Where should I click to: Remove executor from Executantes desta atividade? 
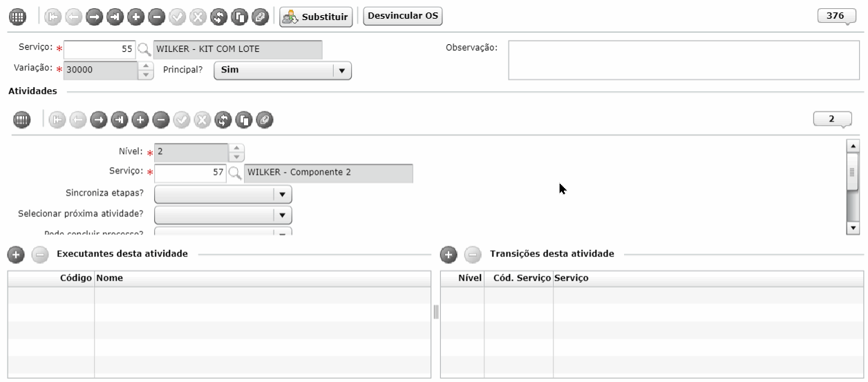[x=39, y=254]
